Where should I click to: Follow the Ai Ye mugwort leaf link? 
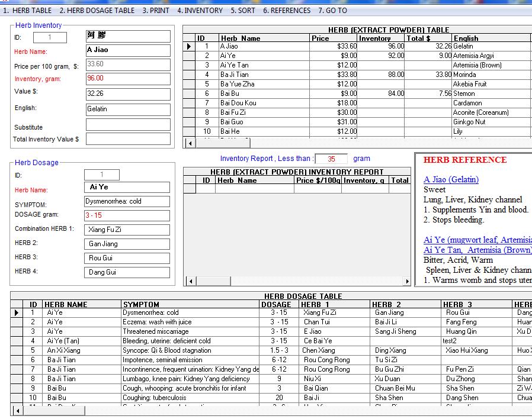(477, 240)
